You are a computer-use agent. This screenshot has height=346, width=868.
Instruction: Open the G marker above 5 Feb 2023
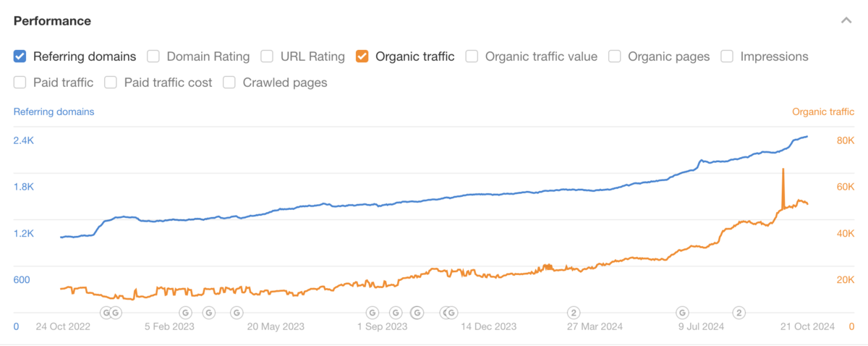185,313
